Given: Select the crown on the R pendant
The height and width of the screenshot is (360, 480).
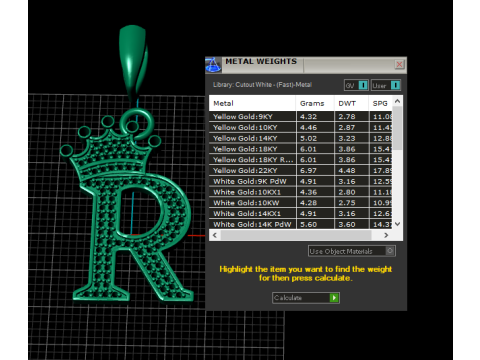Looking at the screenshot, I should click(110, 147).
